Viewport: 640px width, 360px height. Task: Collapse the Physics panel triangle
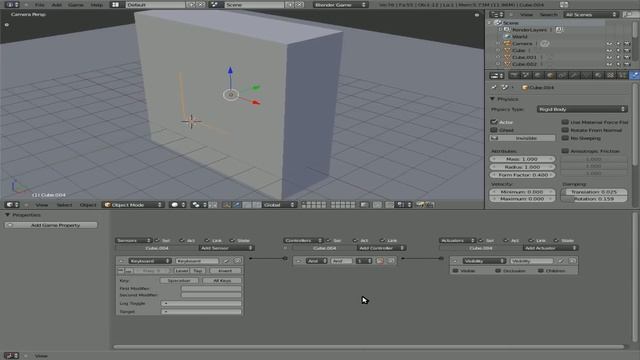tap(492, 99)
